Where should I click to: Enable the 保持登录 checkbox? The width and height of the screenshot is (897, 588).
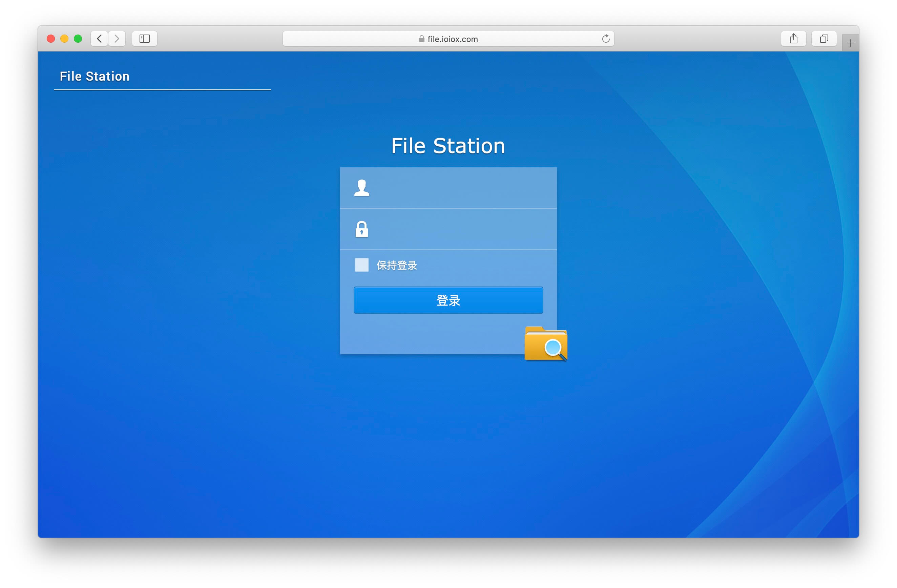361,265
